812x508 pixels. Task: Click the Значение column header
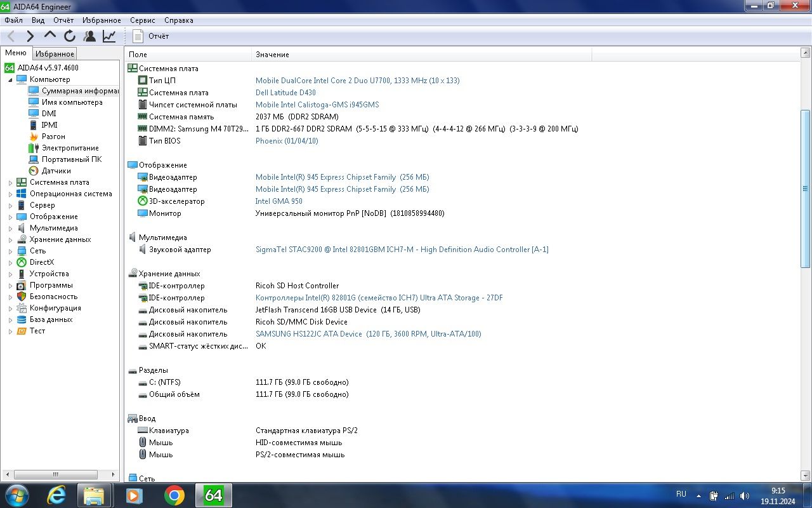(421, 55)
